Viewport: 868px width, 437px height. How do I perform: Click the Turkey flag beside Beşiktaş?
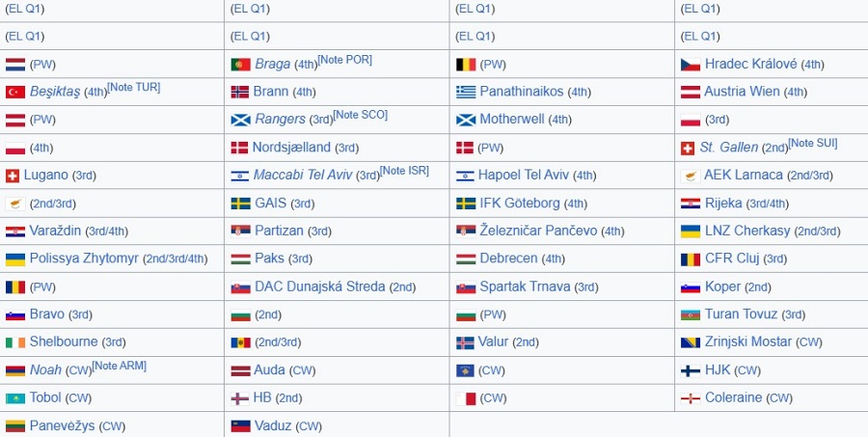pyautogui.click(x=15, y=93)
